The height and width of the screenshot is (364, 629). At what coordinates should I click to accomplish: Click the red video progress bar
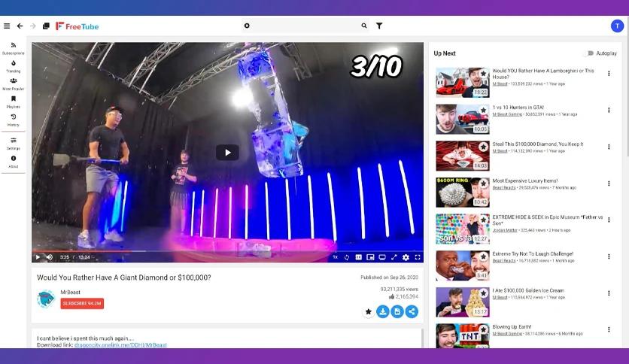point(227,251)
